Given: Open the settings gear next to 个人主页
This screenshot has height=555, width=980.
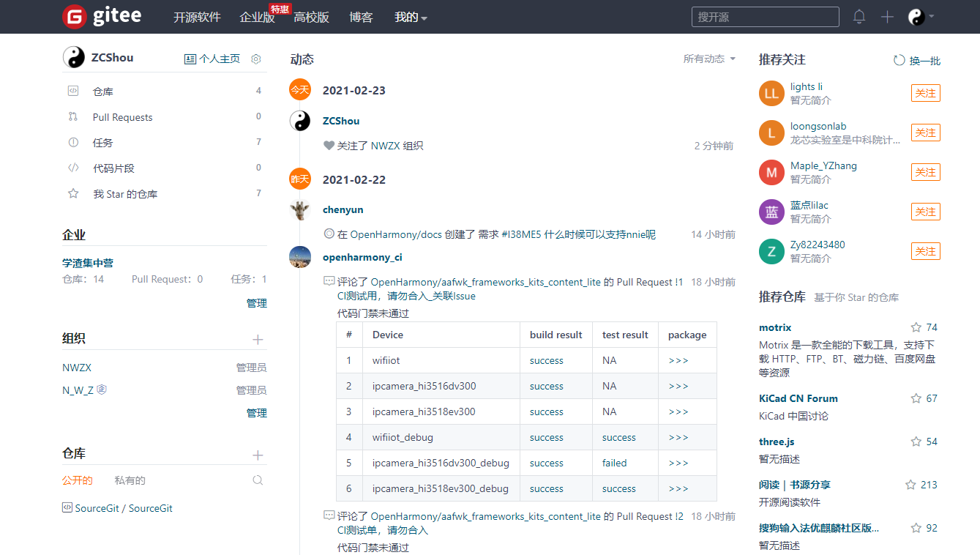Looking at the screenshot, I should coord(255,59).
